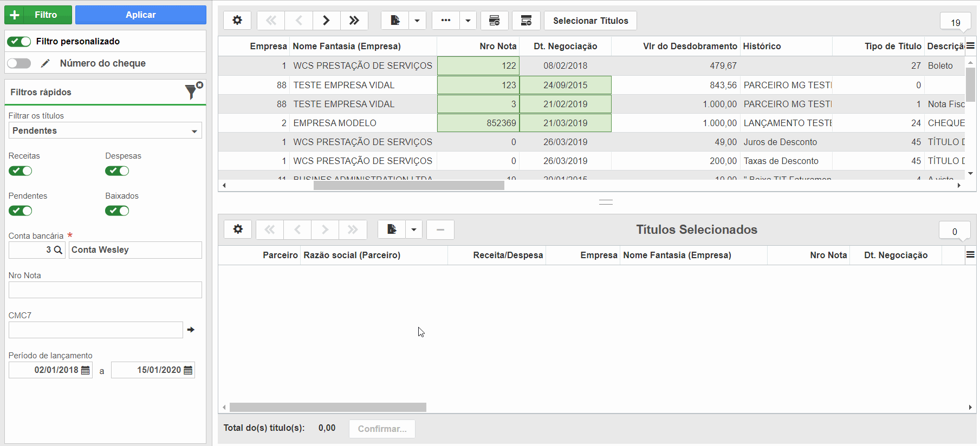Go to next record in Títulos Selecionados

point(325,229)
